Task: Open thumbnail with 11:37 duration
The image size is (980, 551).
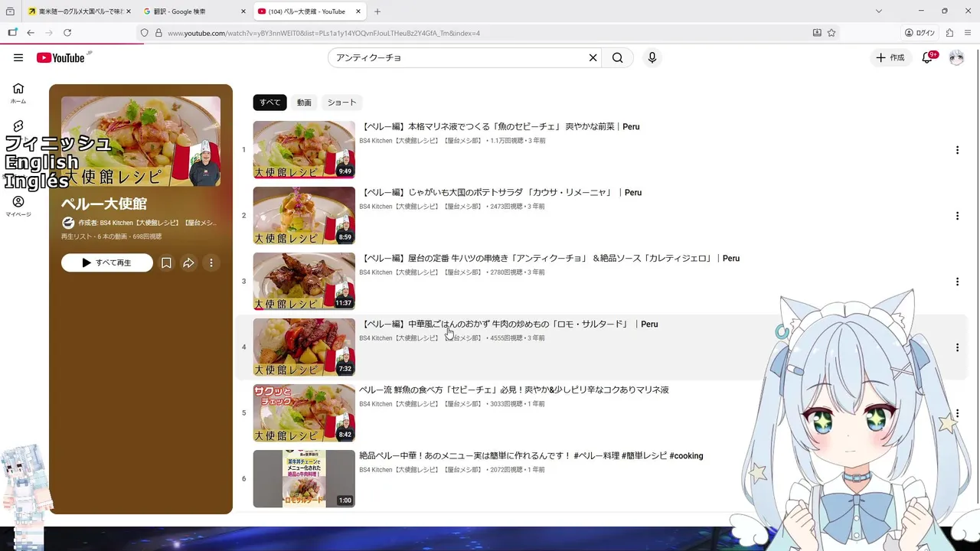Action: pos(304,282)
